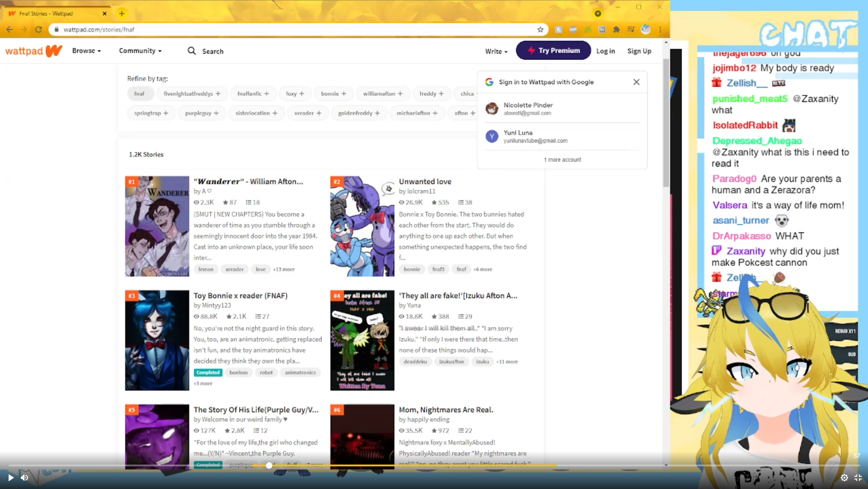The image size is (868, 489).
Task: Play the video
Action: (11, 477)
